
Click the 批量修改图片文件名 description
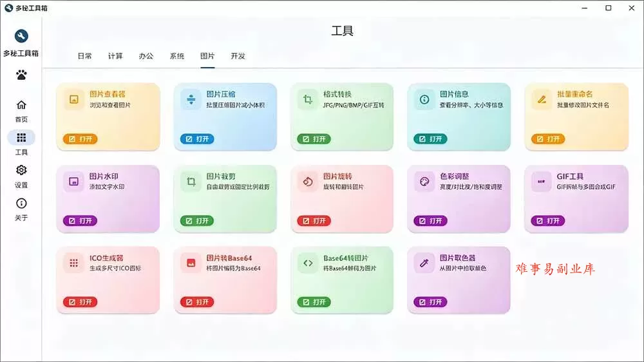583,105
